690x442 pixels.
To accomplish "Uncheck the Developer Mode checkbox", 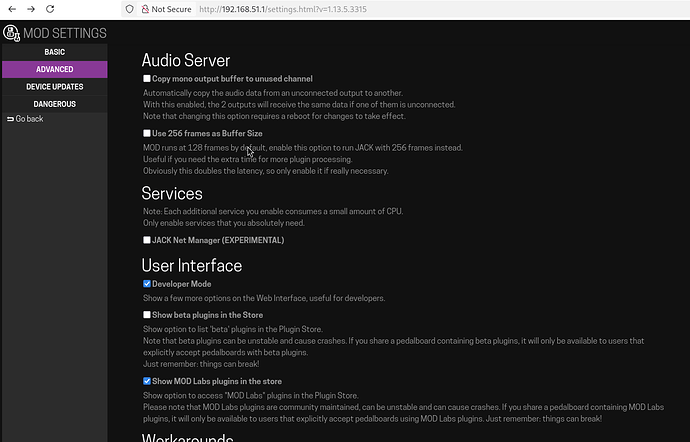I will tap(147, 284).
